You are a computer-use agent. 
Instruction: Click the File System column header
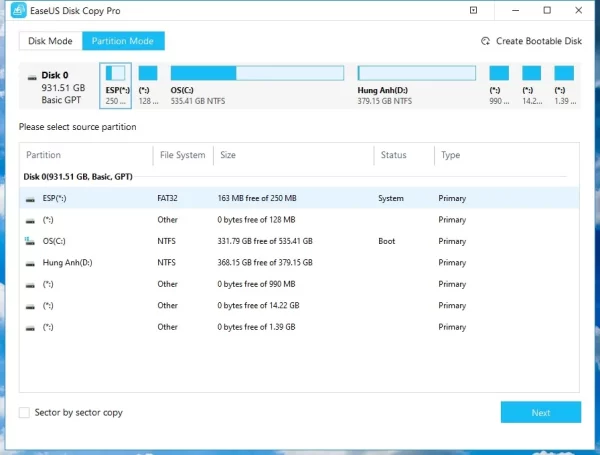(x=183, y=155)
